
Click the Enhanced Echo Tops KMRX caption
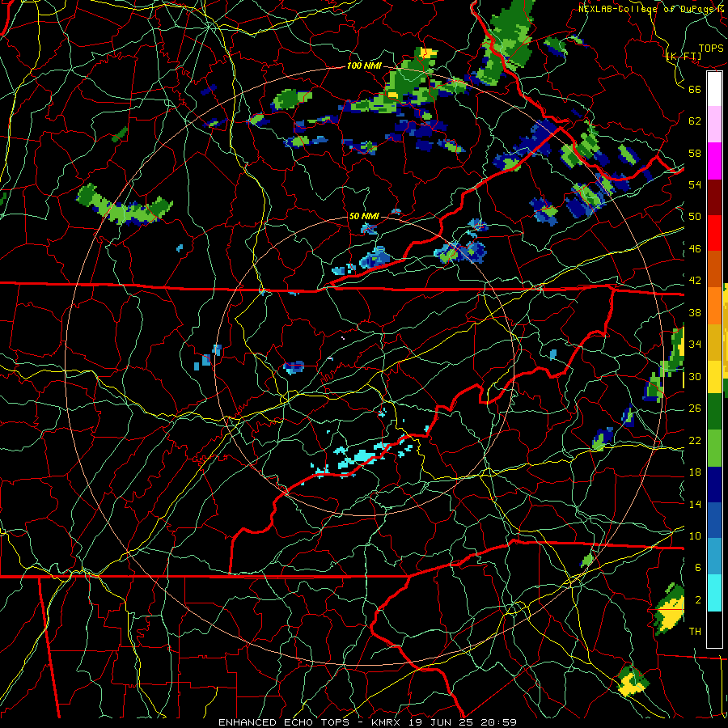[367, 722]
